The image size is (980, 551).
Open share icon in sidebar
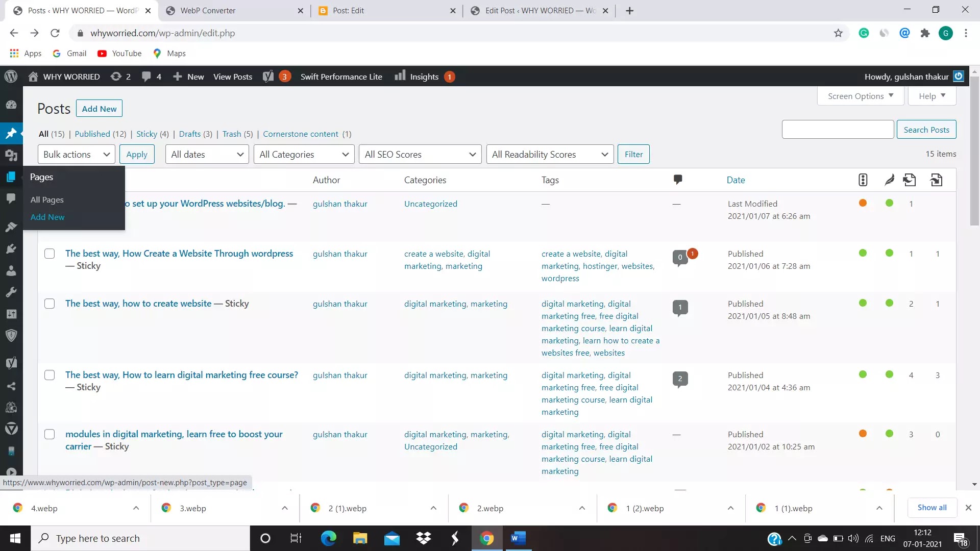(x=11, y=386)
